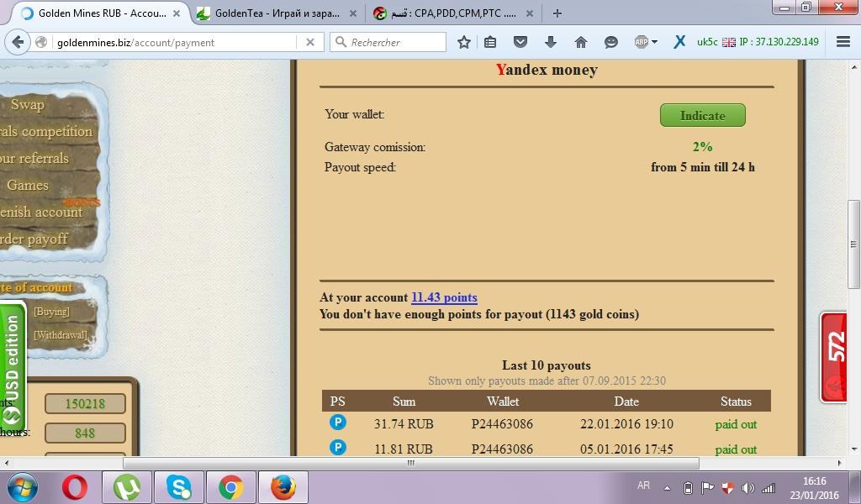Click the date 22.01.2016 19:10
The width and height of the screenshot is (861, 504).
coord(626,424)
